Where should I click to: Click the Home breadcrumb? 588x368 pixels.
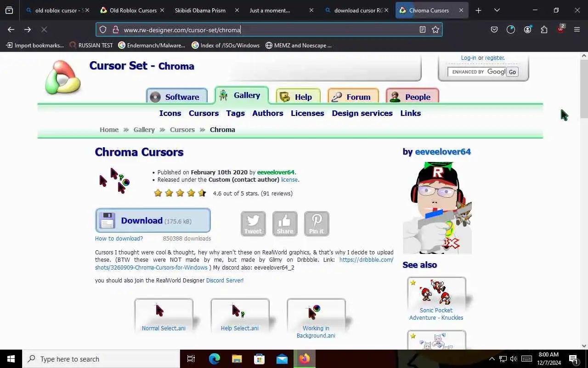pyautogui.click(x=109, y=130)
